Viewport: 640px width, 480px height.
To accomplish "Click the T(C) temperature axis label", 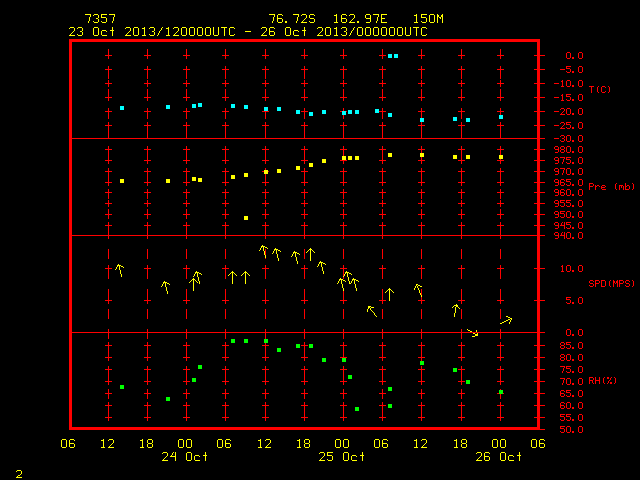I will (x=600, y=89).
